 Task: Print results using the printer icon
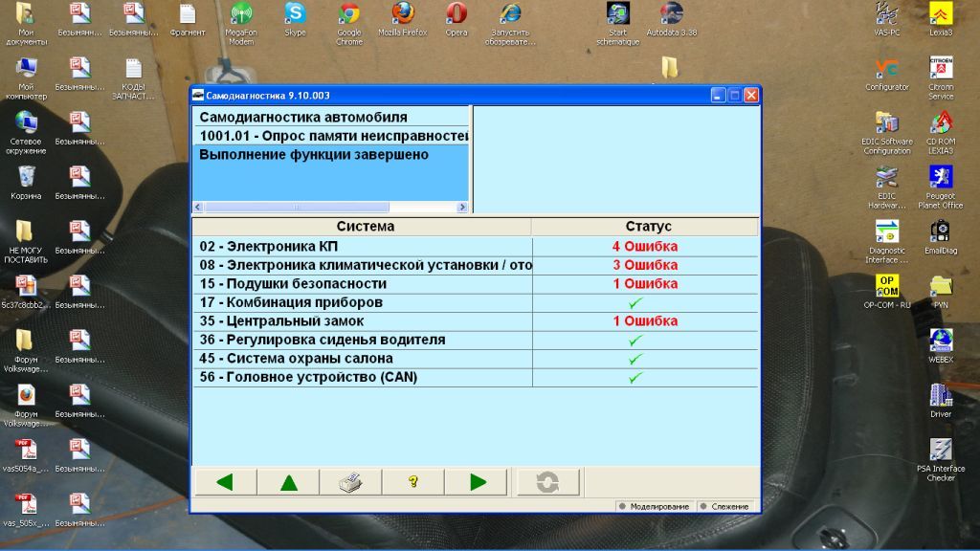(350, 482)
